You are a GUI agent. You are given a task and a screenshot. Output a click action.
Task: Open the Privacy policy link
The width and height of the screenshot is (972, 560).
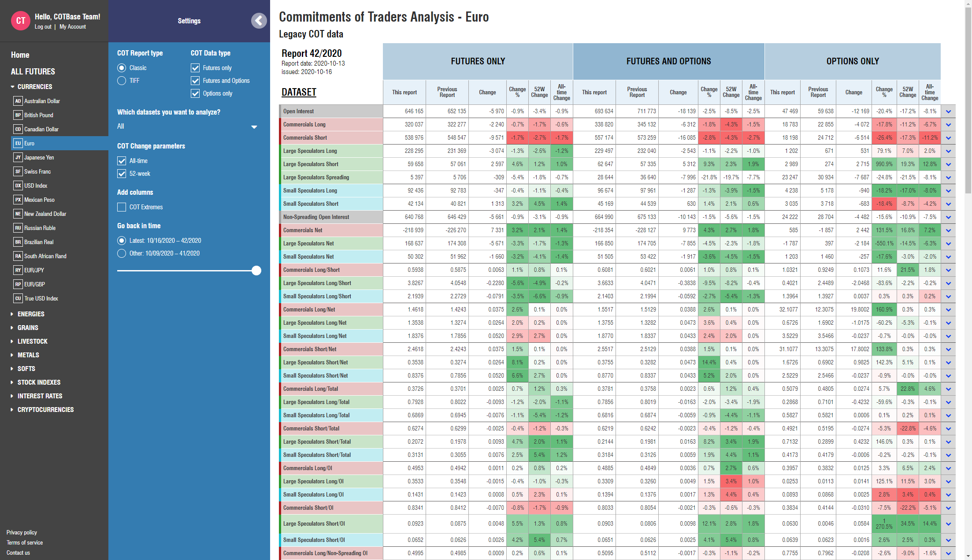pyautogui.click(x=22, y=532)
